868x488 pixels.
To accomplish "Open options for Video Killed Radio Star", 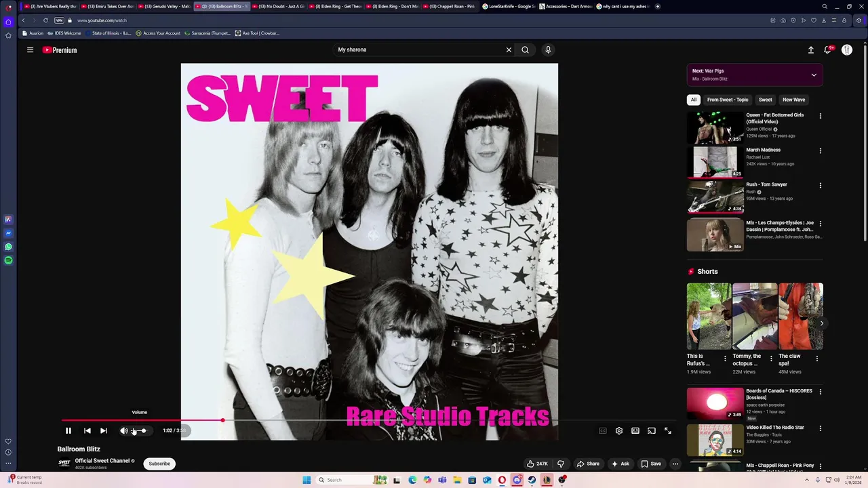I will (821, 428).
